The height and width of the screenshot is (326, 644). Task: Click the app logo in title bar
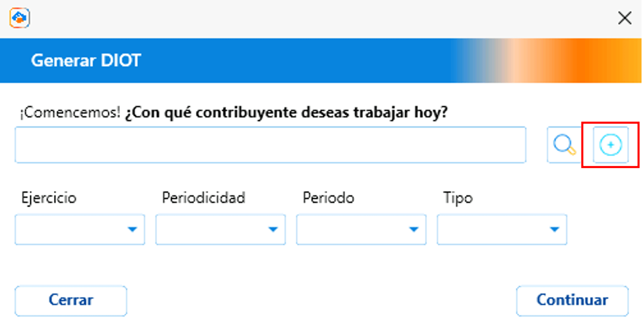click(19, 18)
